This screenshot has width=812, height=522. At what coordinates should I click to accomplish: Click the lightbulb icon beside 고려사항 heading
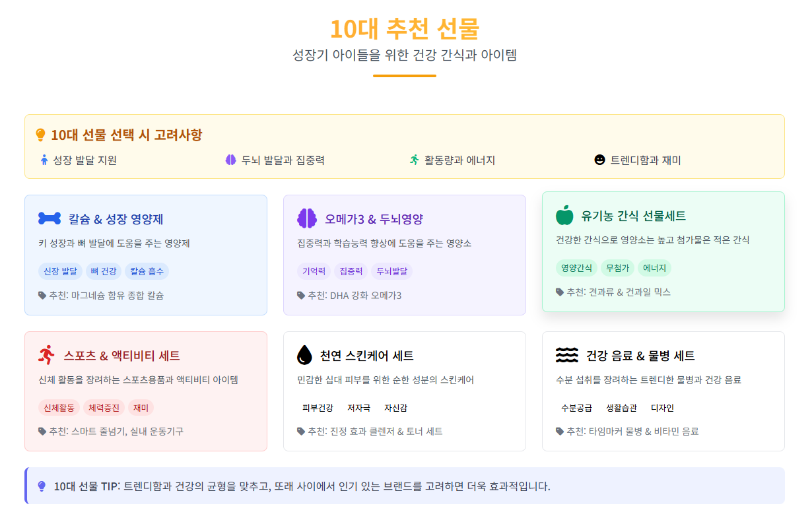[40, 135]
